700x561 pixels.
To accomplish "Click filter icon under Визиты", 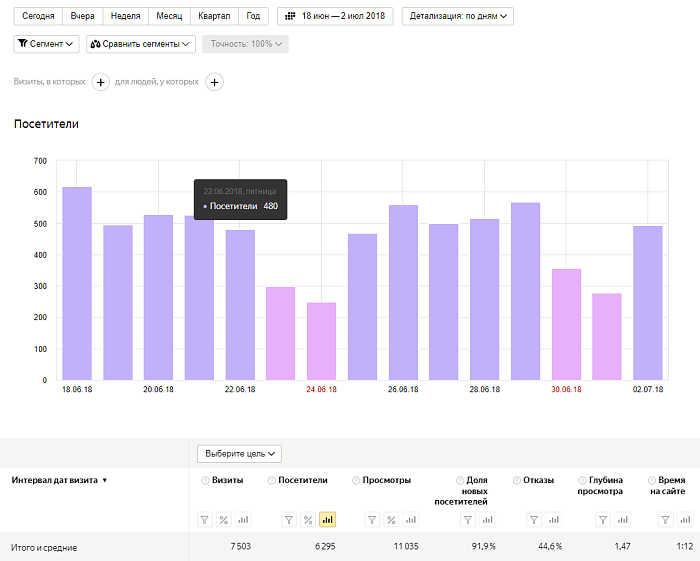I will point(204,520).
